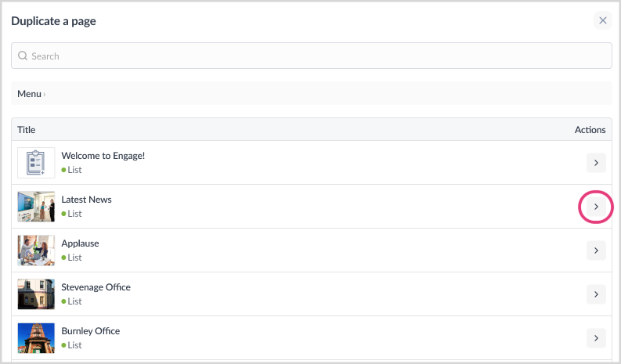Viewport: 621px width, 364px height.
Task: Select the Latest News thumbnail image
Action: pyautogui.click(x=36, y=207)
